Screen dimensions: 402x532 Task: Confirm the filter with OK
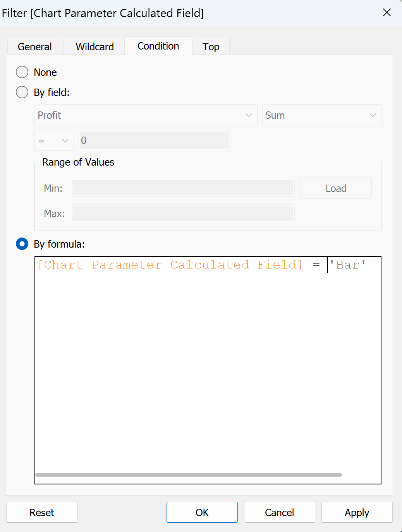tap(202, 512)
